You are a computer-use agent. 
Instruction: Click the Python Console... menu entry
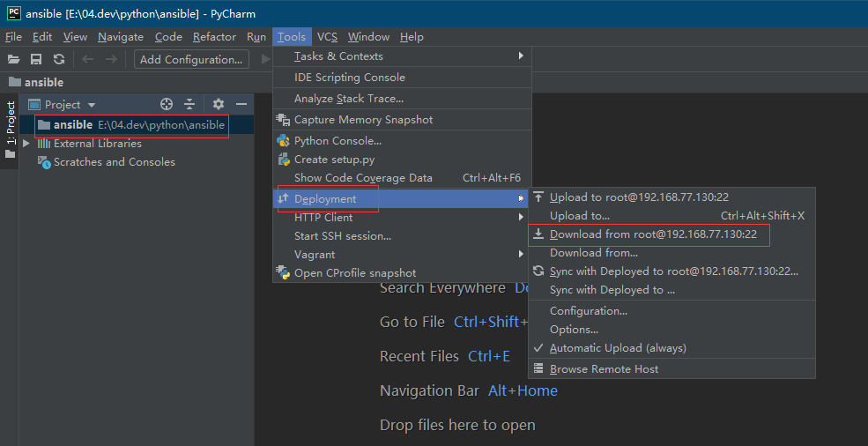[402, 141]
